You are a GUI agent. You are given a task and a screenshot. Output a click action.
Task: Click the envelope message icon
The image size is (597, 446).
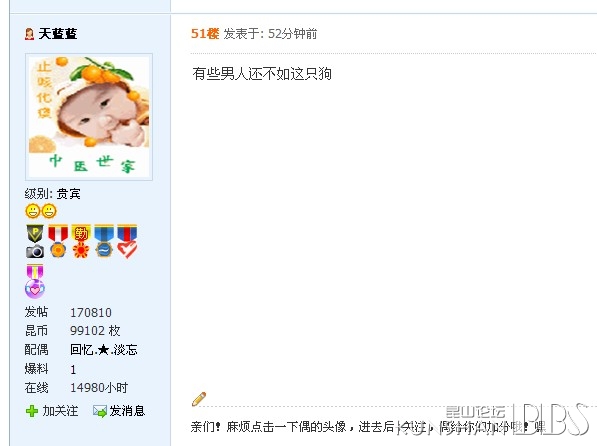pos(100,411)
